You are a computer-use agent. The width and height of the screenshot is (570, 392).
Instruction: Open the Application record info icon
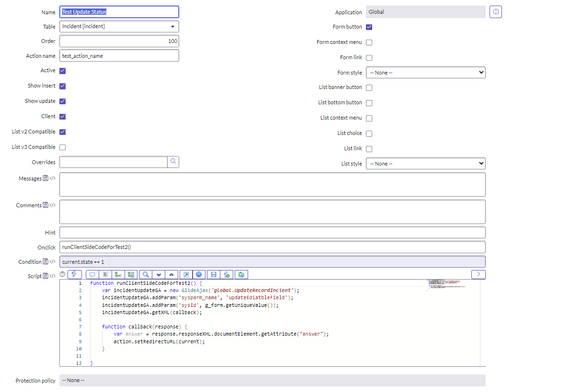[495, 12]
